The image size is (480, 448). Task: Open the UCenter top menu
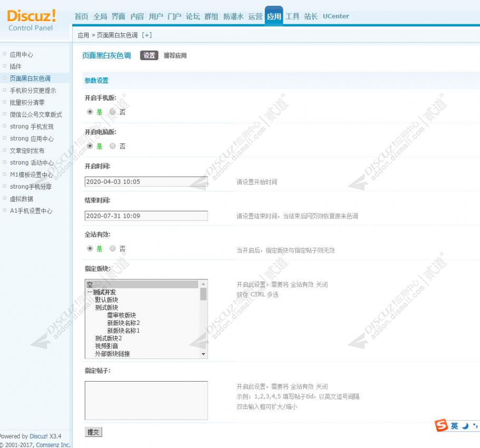336,16
